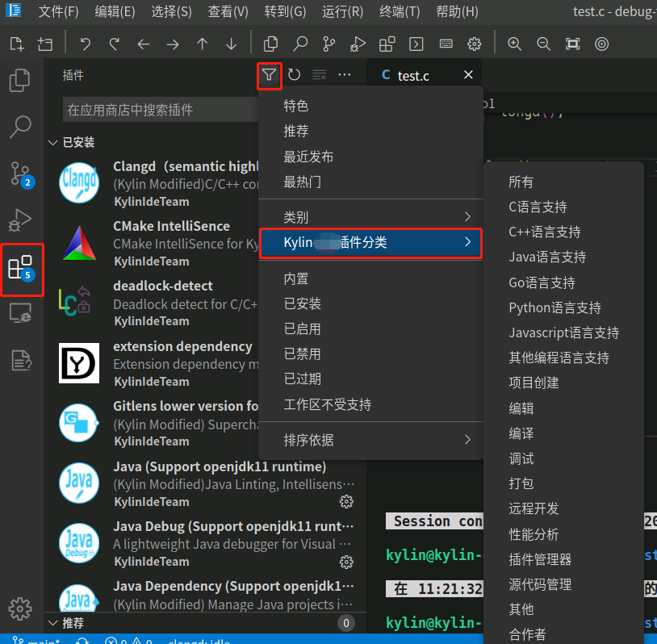The width and height of the screenshot is (657, 644).
Task: Expand the 类别 submenu
Action: click(371, 217)
